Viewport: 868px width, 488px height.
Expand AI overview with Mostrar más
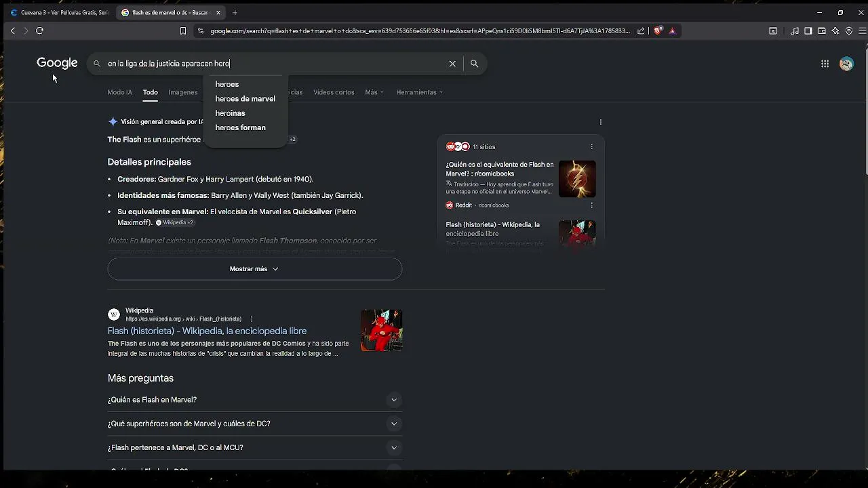pyautogui.click(x=254, y=269)
